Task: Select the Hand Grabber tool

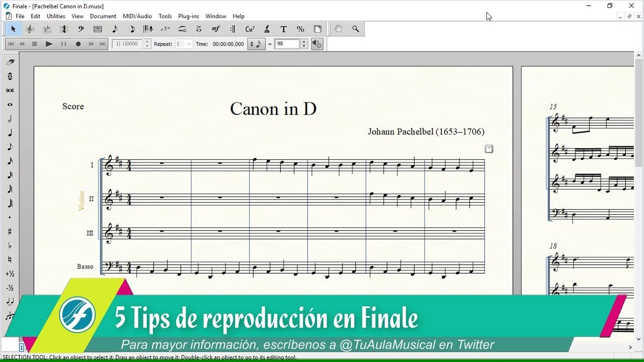Action: (x=339, y=29)
